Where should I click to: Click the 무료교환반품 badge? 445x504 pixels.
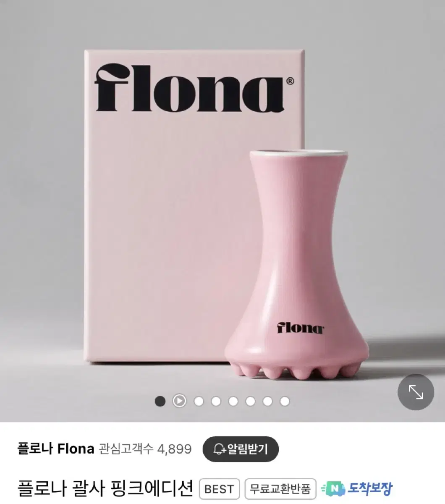[280, 489]
